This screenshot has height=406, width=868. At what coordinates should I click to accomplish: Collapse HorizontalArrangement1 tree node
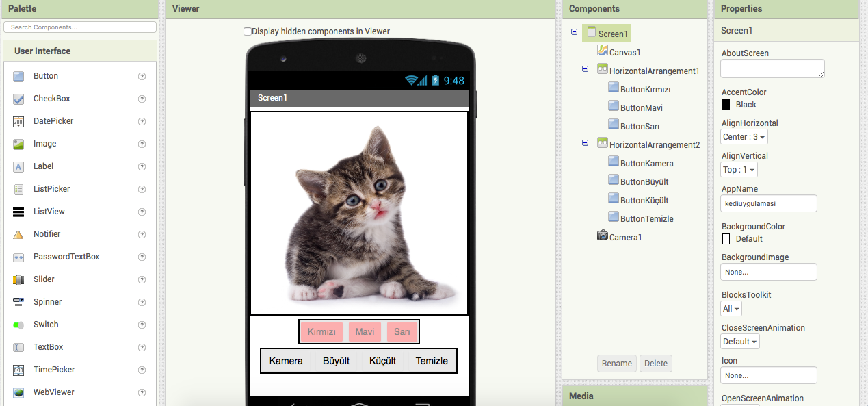tap(585, 68)
